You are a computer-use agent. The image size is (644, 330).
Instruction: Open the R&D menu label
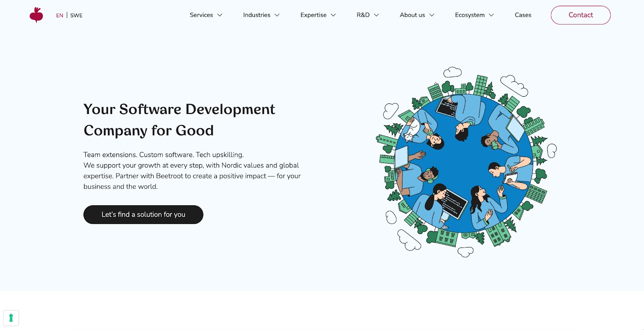pos(363,15)
